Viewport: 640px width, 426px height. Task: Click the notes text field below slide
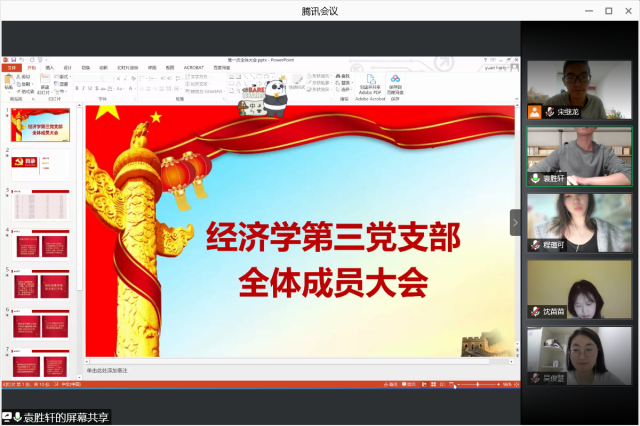tap(250, 370)
